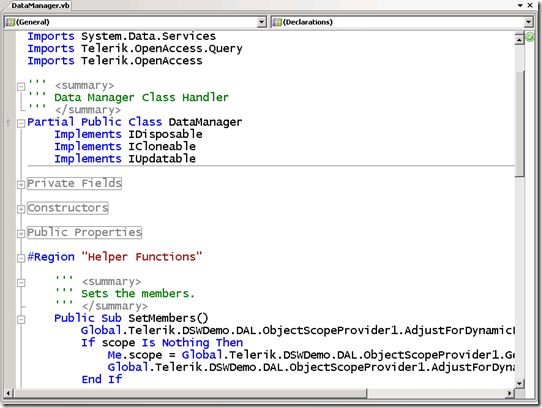Collapse the Data Manager Class Handler summary
This screenshot has height=408, width=542.
[x=21, y=86]
